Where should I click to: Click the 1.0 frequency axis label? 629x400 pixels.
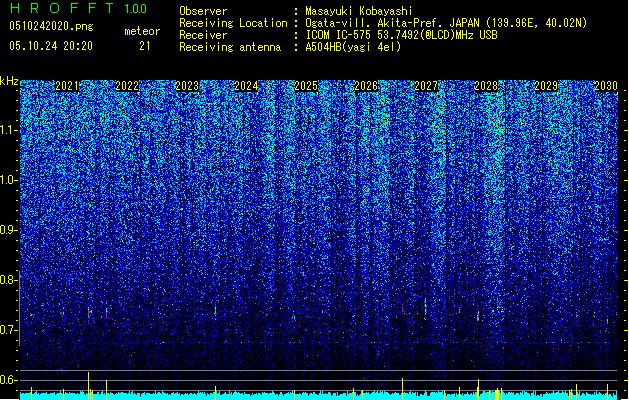[x=9, y=180]
